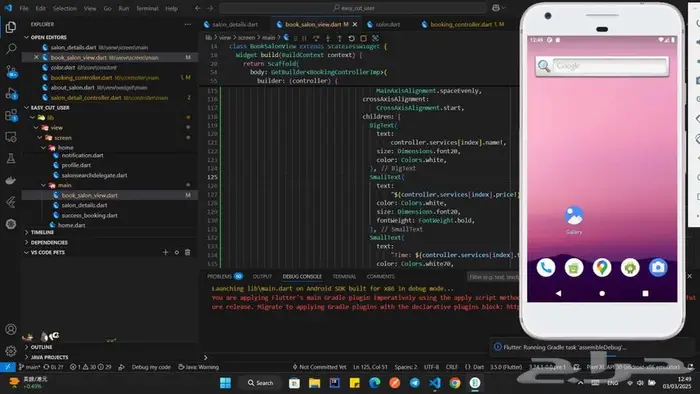Image resolution: width=700 pixels, height=394 pixels.
Task: Add a pet in VS Code Pets
Action: (165, 253)
